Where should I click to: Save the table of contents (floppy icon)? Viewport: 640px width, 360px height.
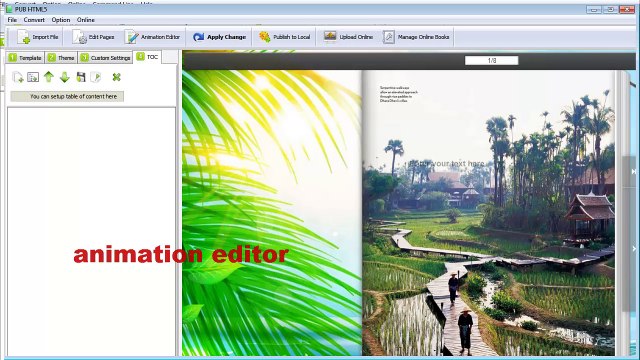point(81,77)
